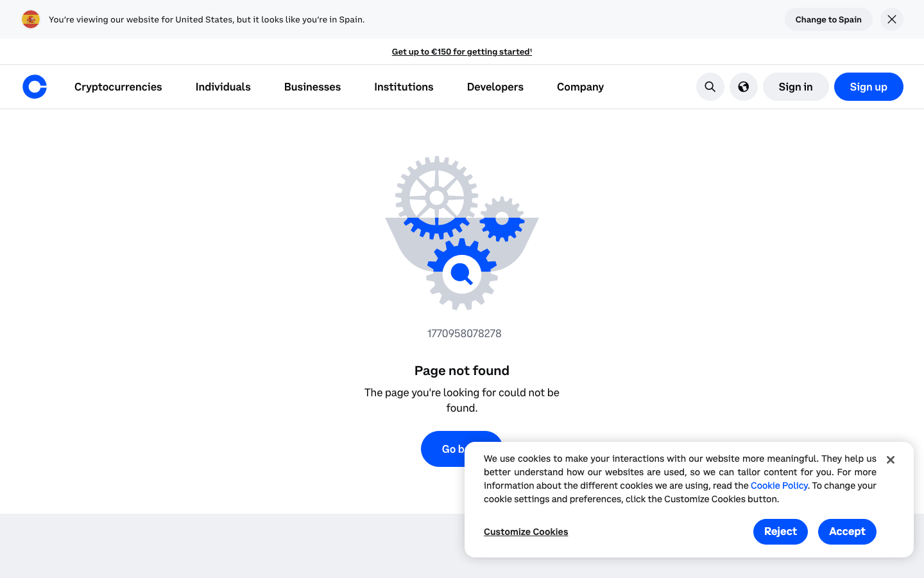The image size is (924, 578).
Task: Open the search icon in the navigation bar
Action: tap(710, 87)
